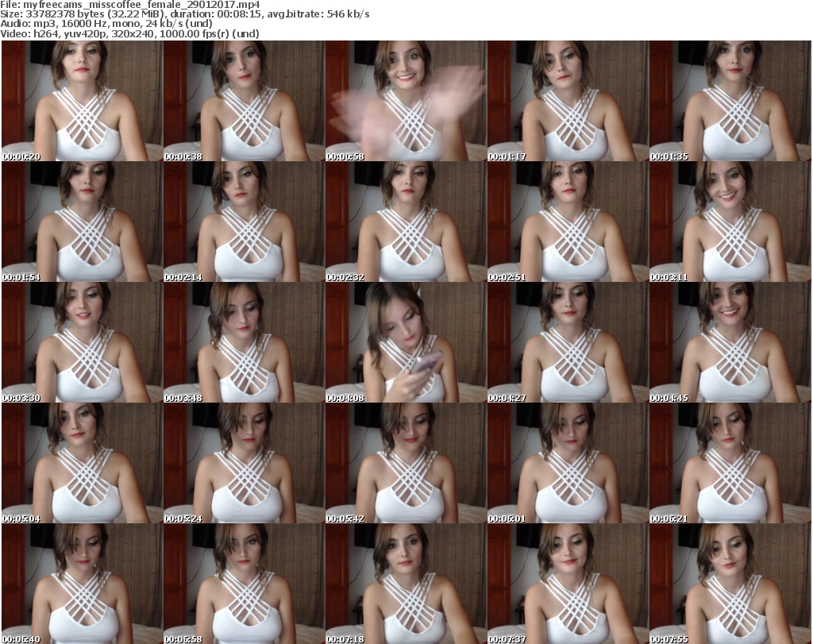Select the frame timestamped 00:05:24
The image size is (813, 644).
(x=244, y=464)
